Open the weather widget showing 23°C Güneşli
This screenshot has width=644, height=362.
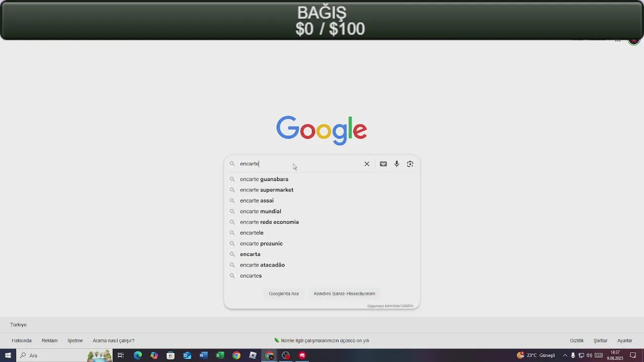536,355
